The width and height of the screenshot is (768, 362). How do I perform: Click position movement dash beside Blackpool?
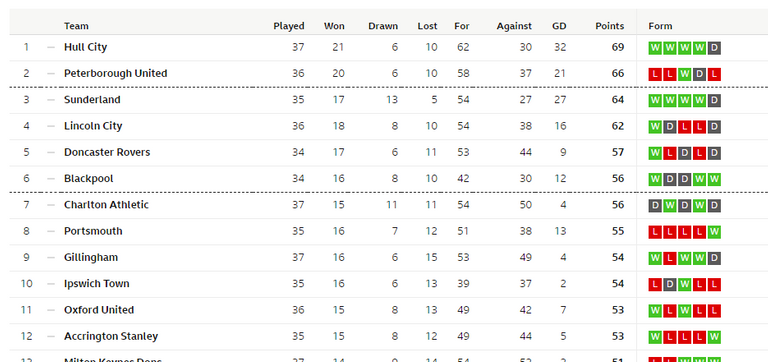pyautogui.click(x=51, y=179)
